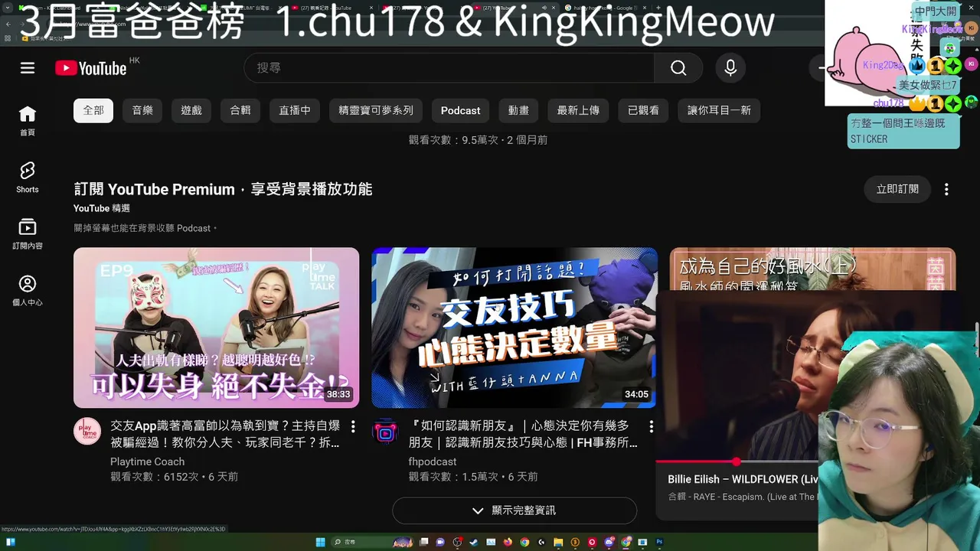
Task: Open Discord from taskbar
Action: [x=608, y=543]
